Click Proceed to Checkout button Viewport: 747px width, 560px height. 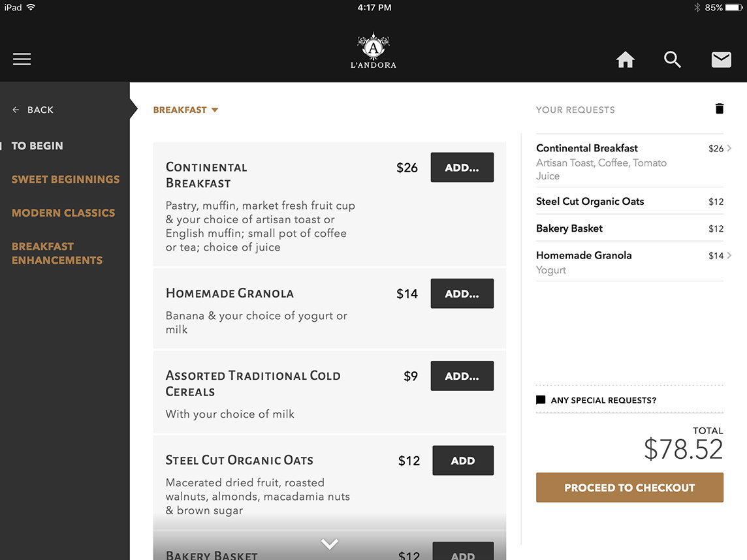pyautogui.click(x=629, y=487)
